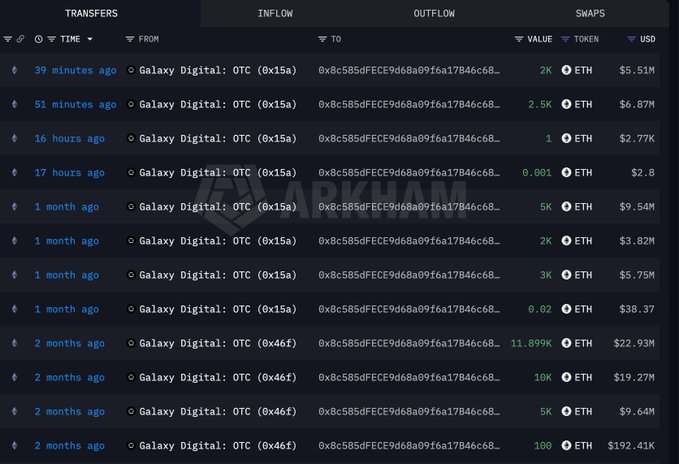Click the 2.5K value cell
The image size is (679, 464).
pyautogui.click(x=540, y=104)
